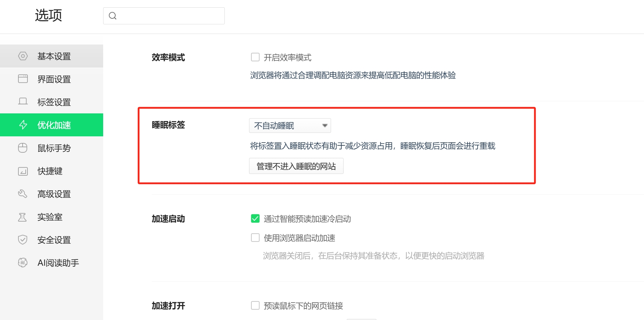Click the 快捷键 keyboard icon

click(23, 171)
